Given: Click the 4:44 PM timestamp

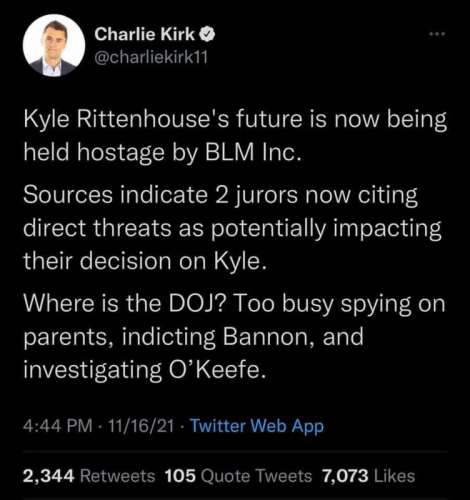Looking at the screenshot, I should pos(58,426).
